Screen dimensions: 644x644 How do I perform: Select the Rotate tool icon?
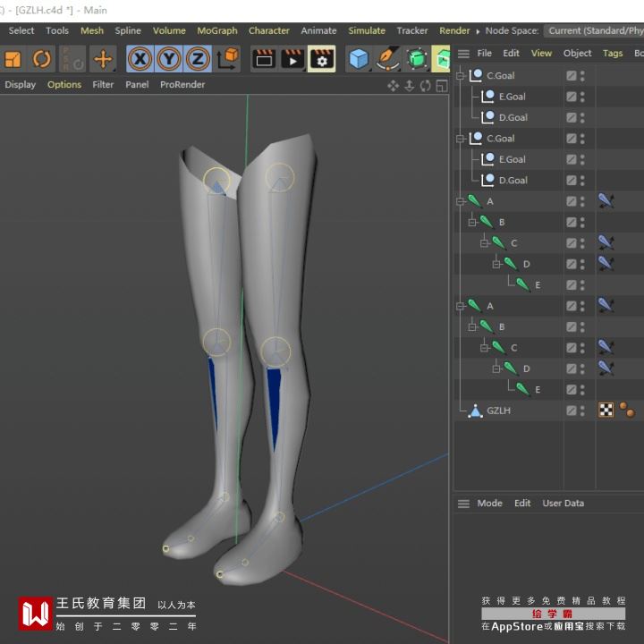point(41,59)
